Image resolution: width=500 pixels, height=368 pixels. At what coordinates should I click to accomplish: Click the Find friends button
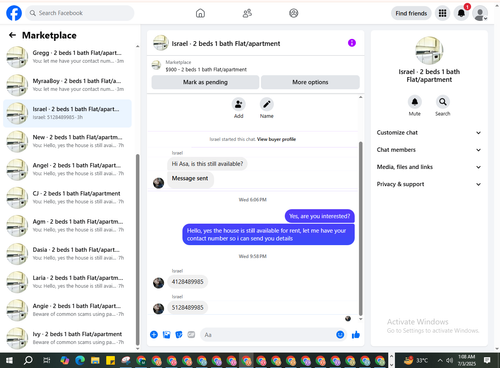coord(411,13)
